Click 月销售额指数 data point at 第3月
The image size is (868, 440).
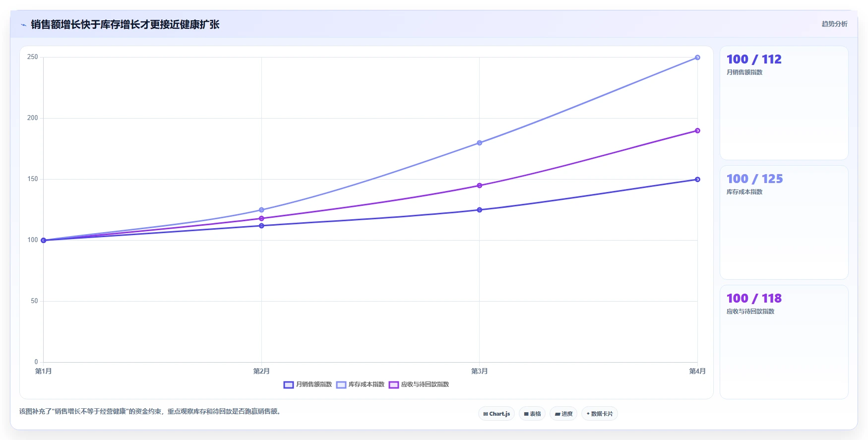[x=479, y=210]
